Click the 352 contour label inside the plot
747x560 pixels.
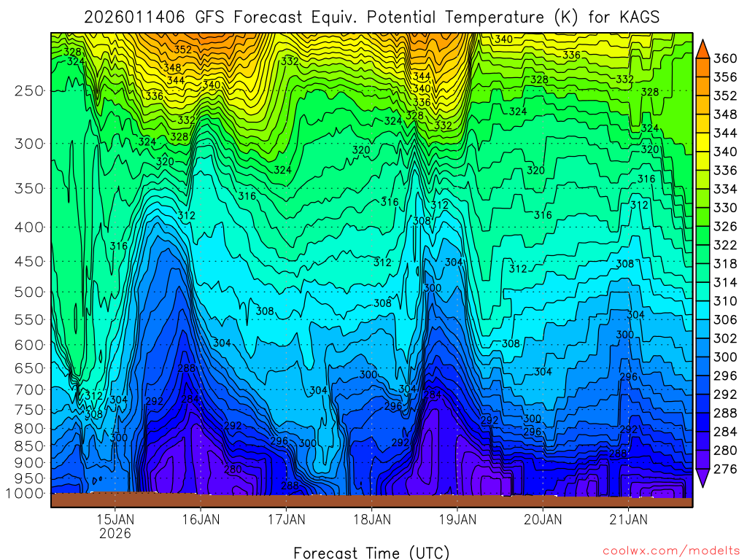coord(182,50)
